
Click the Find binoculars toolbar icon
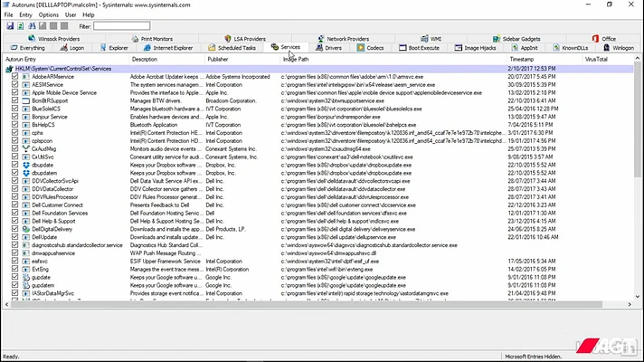[32, 26]
